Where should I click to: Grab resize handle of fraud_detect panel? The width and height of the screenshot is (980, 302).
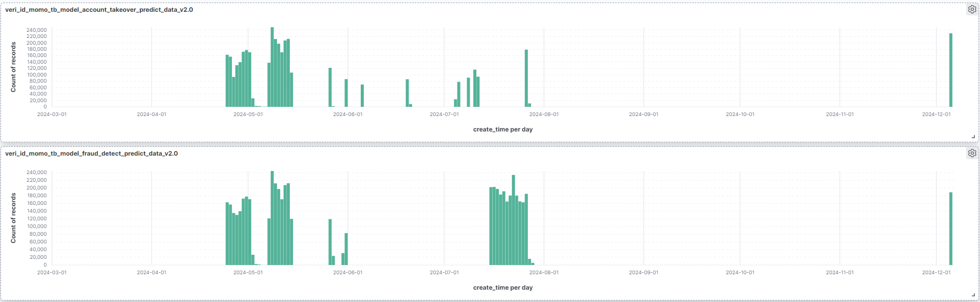[973, 295]
